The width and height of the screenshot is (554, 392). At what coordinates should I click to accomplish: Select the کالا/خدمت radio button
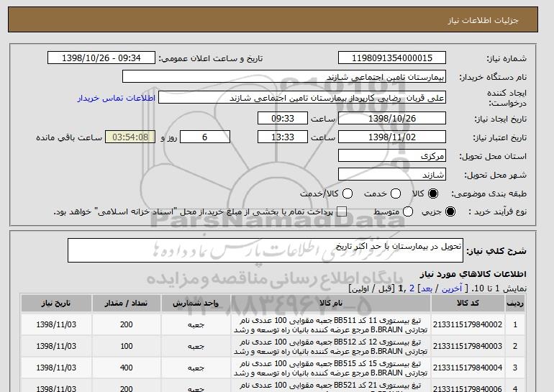[x=348, y=193]
